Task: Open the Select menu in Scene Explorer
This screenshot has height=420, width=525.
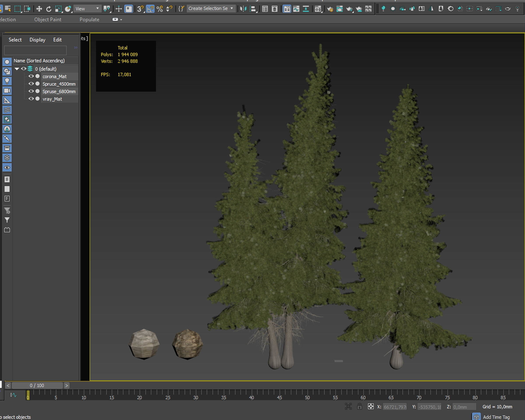Action: pyautogui.click(x=15, y=40)
